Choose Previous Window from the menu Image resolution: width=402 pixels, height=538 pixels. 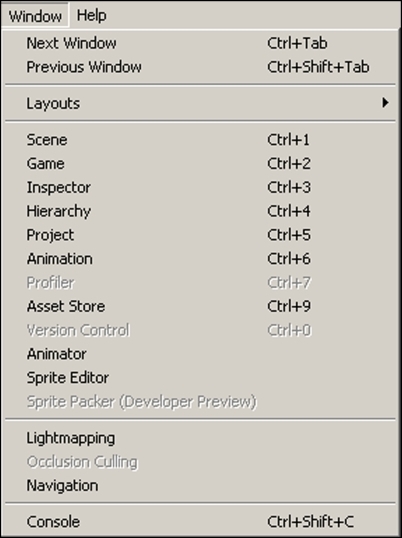click(x=200, y=67)
